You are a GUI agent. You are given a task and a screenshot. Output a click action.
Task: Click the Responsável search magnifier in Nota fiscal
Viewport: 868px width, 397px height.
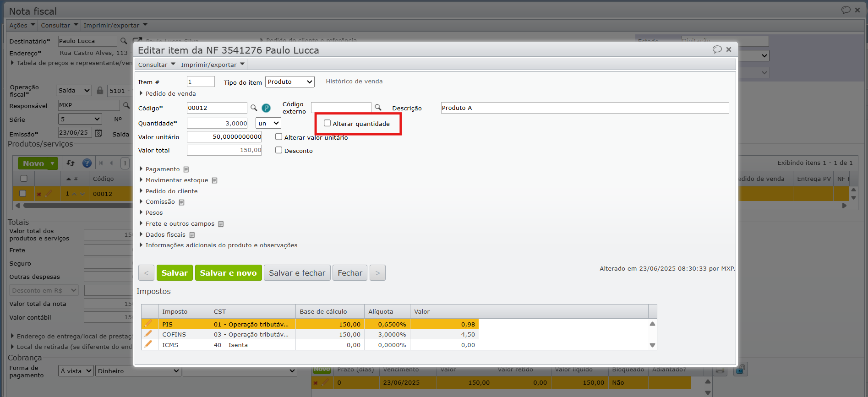pyautogui.click(x=126, y=105)
